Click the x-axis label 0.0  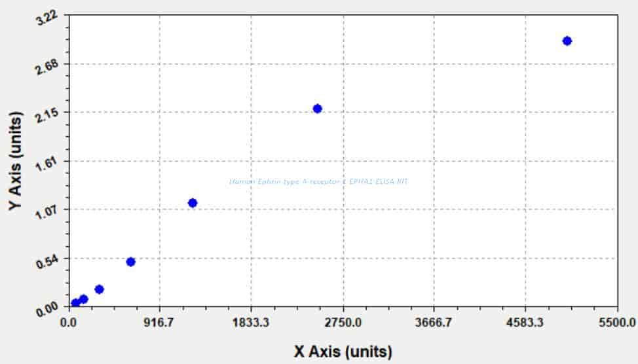click(68, 323)
